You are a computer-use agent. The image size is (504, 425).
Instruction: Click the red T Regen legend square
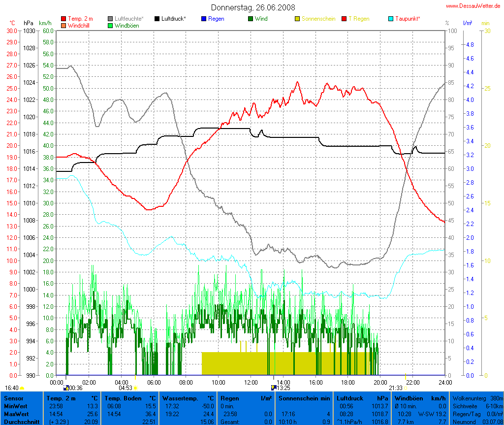(344, 19)
